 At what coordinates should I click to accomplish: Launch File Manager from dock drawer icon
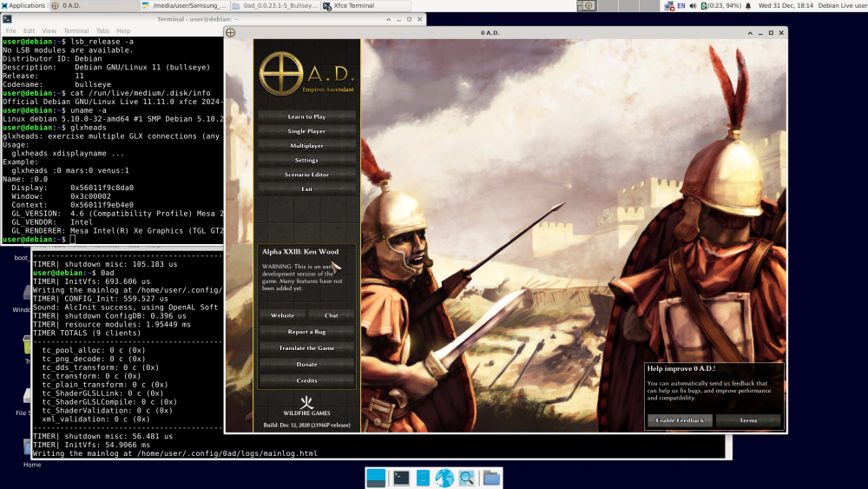pyautogui.click(x=423, y=478)
